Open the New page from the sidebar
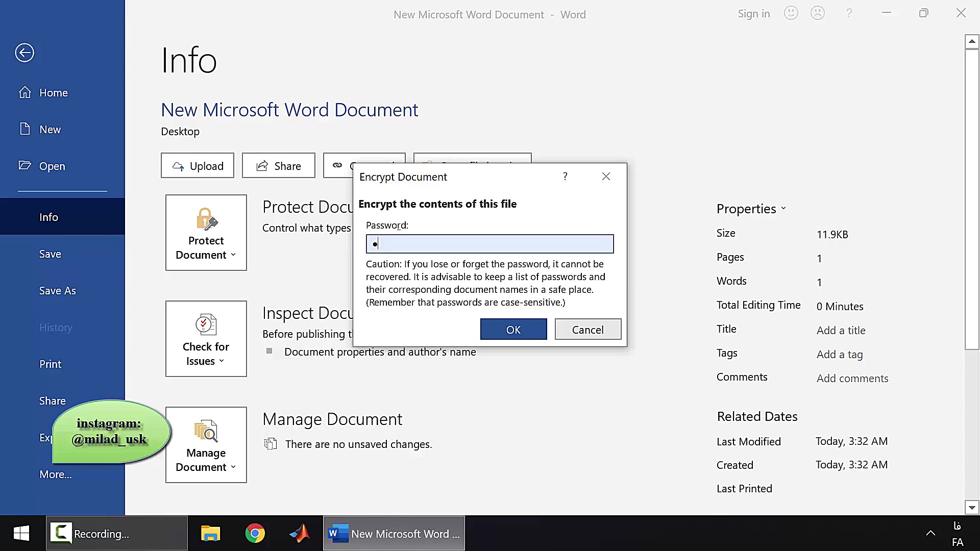Image resolution: width=980 pixels, height=551 pixels. [x=50, y=130]
